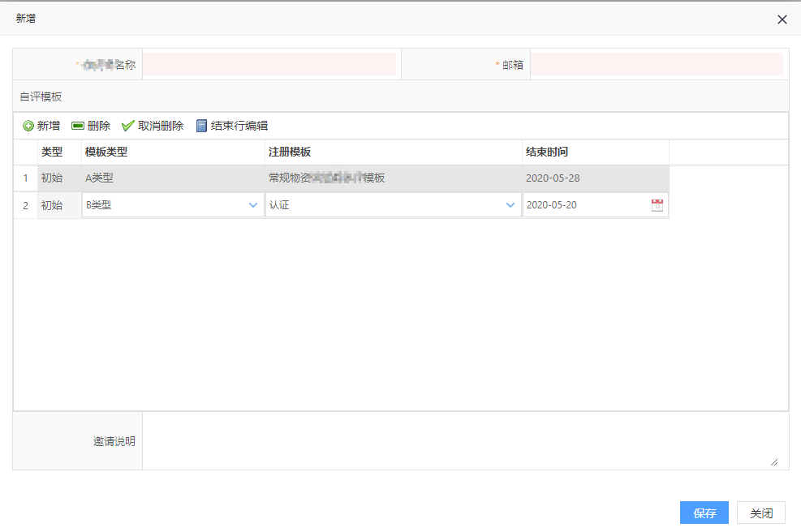Click the 结束行编辑 end-row-edit icon
Image resolution: width=801 pixels, height=532 pixels.
click(201, 125)
